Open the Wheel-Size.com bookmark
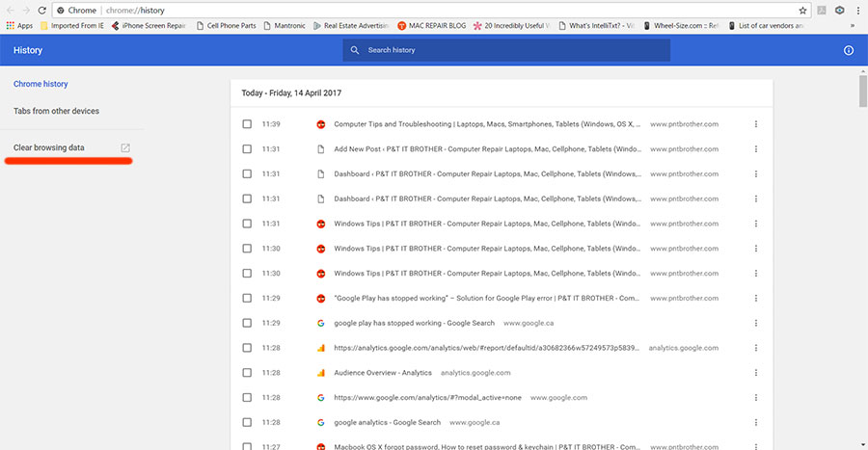 point(681,25)
